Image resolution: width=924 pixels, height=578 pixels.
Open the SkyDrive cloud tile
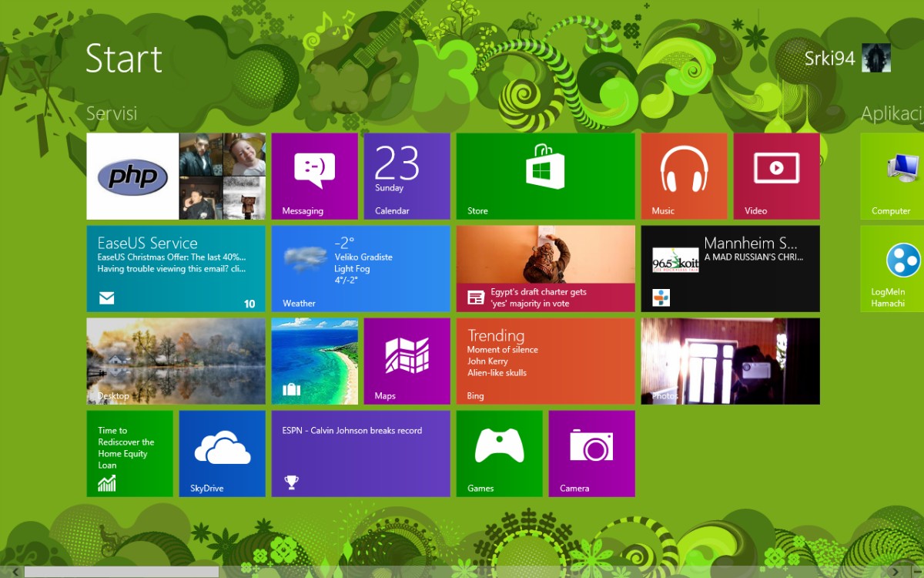click(x=222, y=454)
